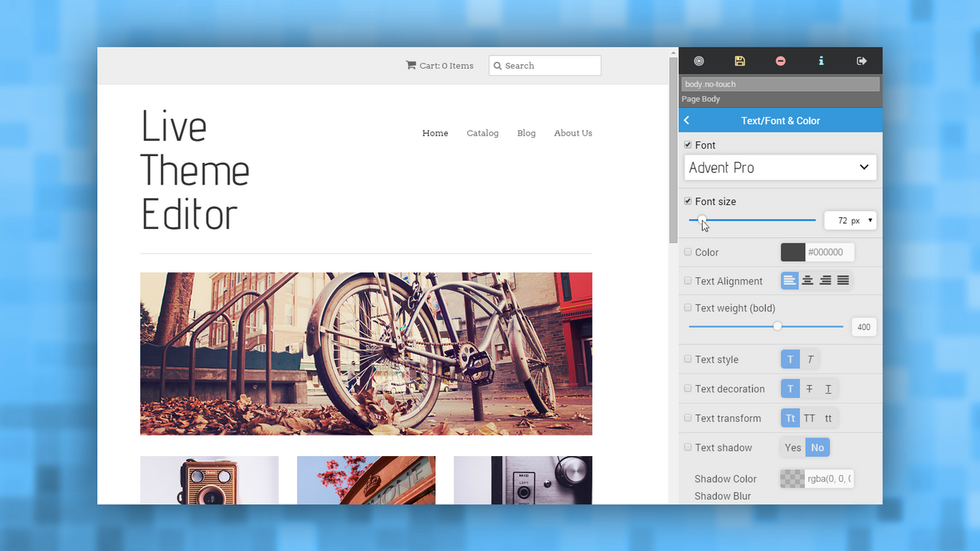This screenshot has width=980, height=551.
Task: Click the search magnifier icon
Action: [x=498, y=66]
